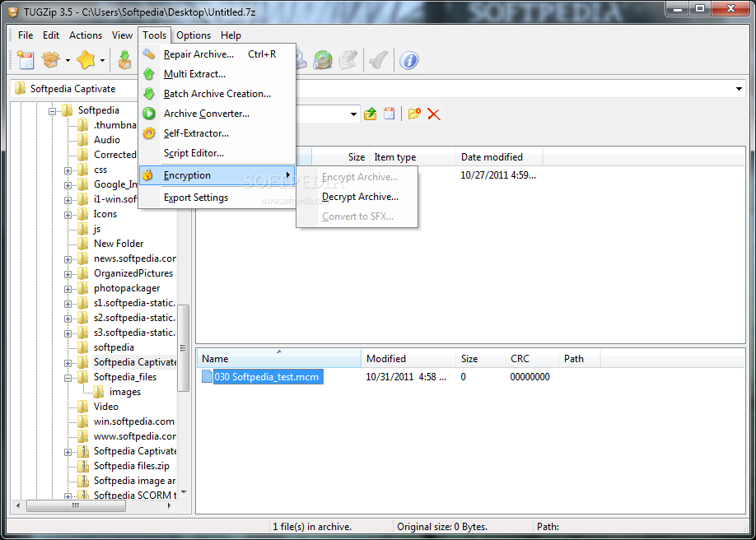Open the Edit menu
This screenshot has width=756, height=540.
(x=51, y=35)
